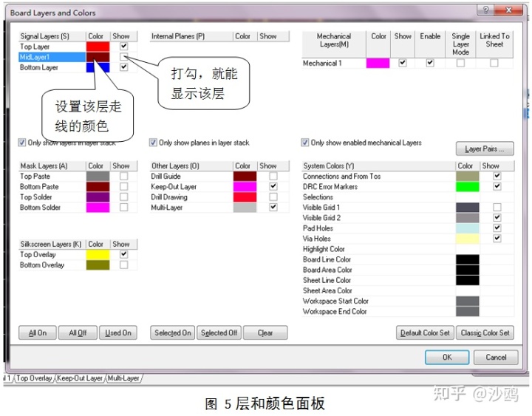Viewport: 532px width, 416px height.
Task: Uncheck Only show planes in layer stack
Action: click(154, 143)
